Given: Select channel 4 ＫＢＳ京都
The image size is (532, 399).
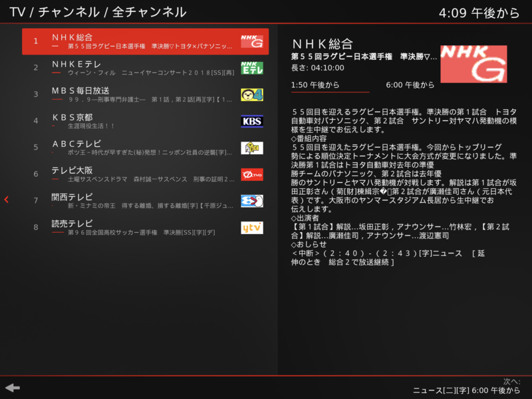Looking at the screenshot, I should click(145, 121).
